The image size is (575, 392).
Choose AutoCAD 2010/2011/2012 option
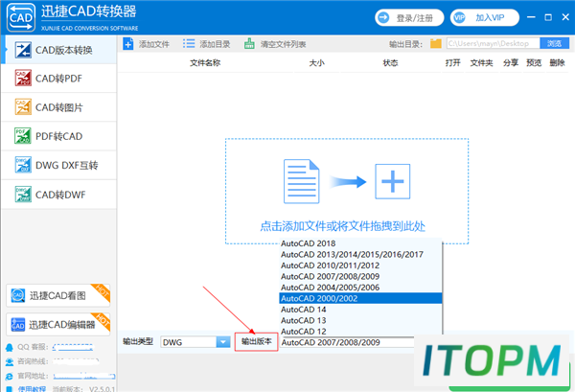[360, 265]
